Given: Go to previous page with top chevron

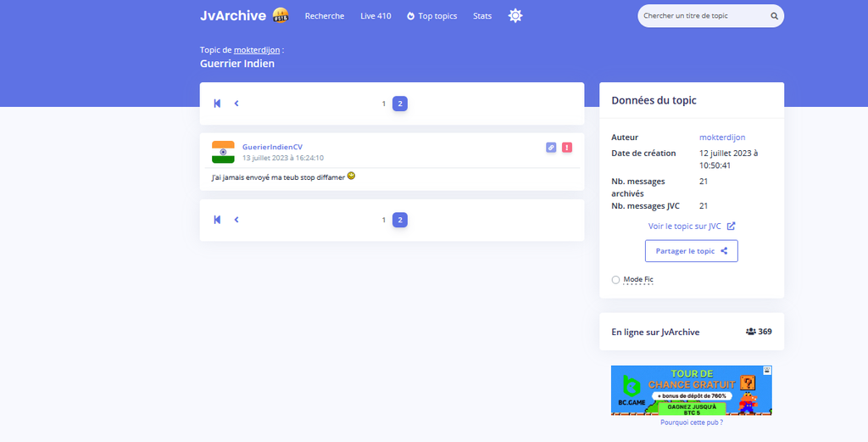Looking at the screenshot, I should coord(236,104).
